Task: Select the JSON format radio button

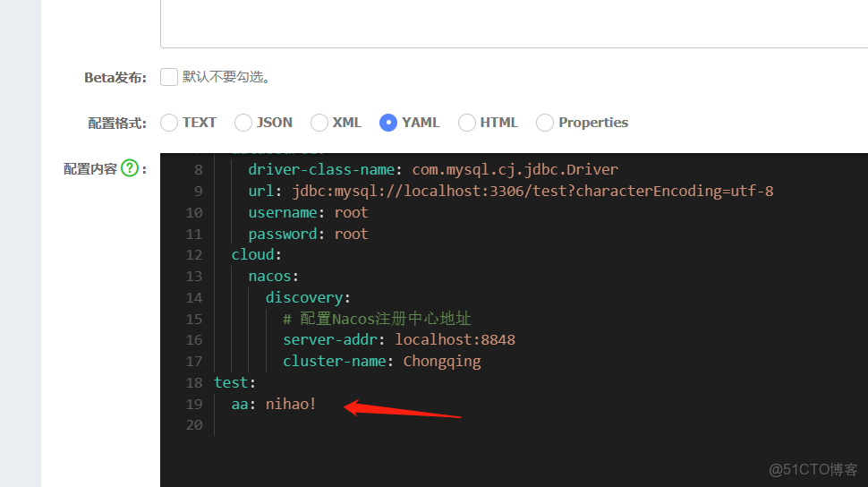Action: (243, 123)
